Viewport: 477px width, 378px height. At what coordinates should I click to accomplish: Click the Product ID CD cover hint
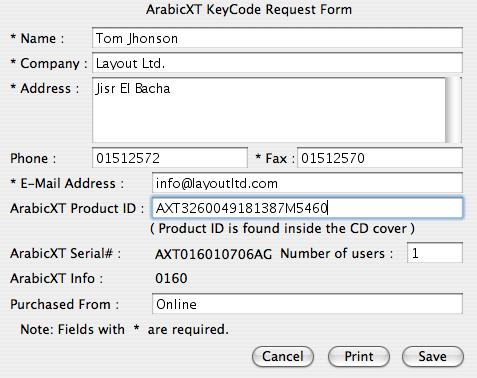click(x=283, y=229)
